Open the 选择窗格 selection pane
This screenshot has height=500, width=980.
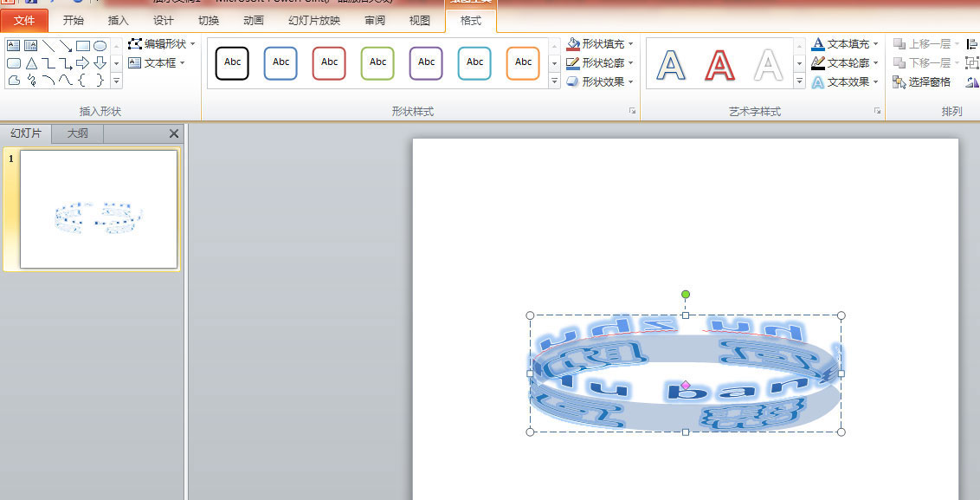[x=923, y=82]
